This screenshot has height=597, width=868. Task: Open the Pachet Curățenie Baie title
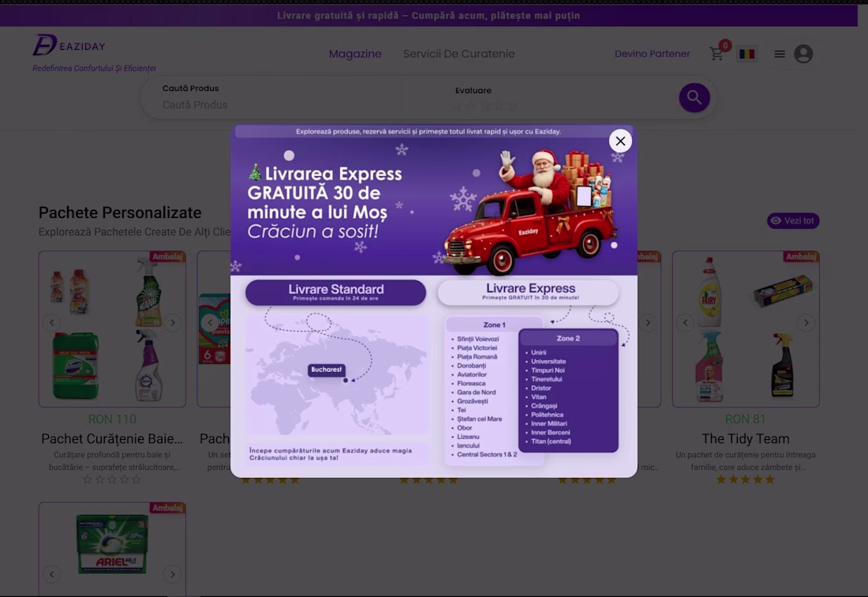coord(112,438)
